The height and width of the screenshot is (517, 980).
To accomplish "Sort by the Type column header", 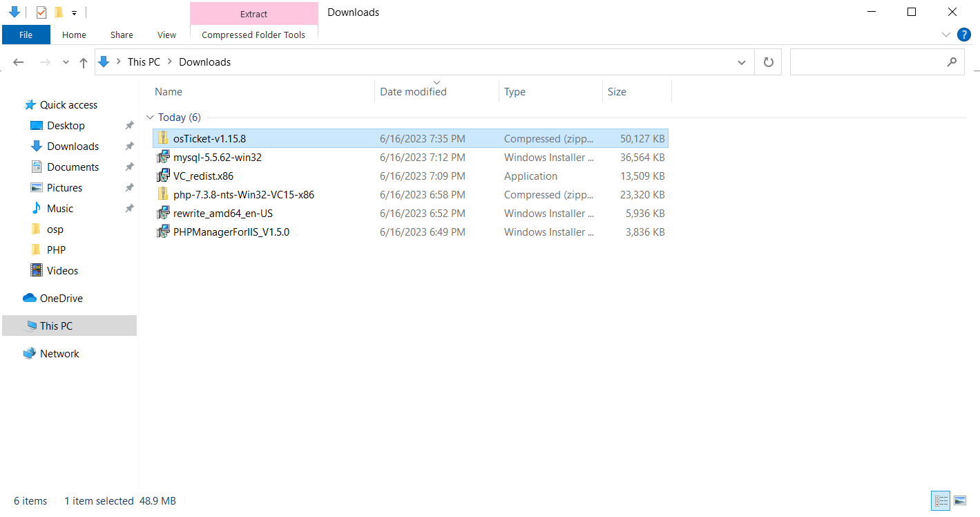I will click(x=515, y=91).
